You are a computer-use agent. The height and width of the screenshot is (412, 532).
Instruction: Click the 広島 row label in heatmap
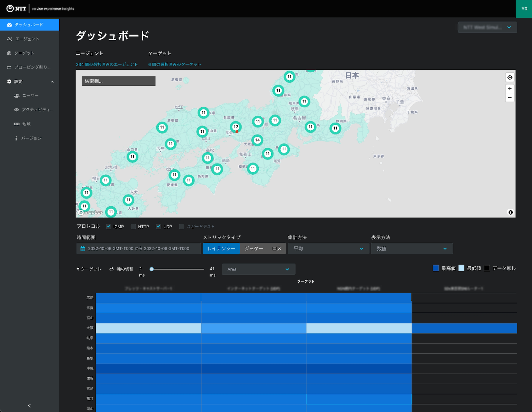[90, 298]
